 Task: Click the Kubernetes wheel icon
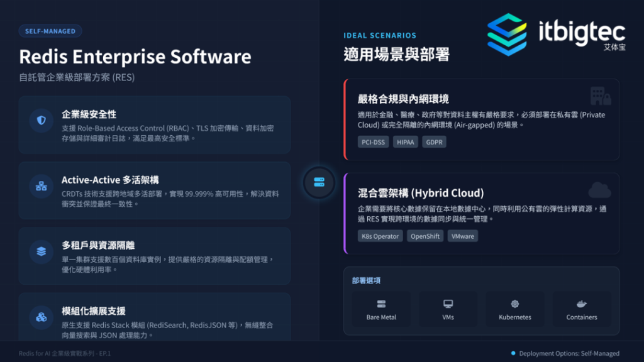515,304
